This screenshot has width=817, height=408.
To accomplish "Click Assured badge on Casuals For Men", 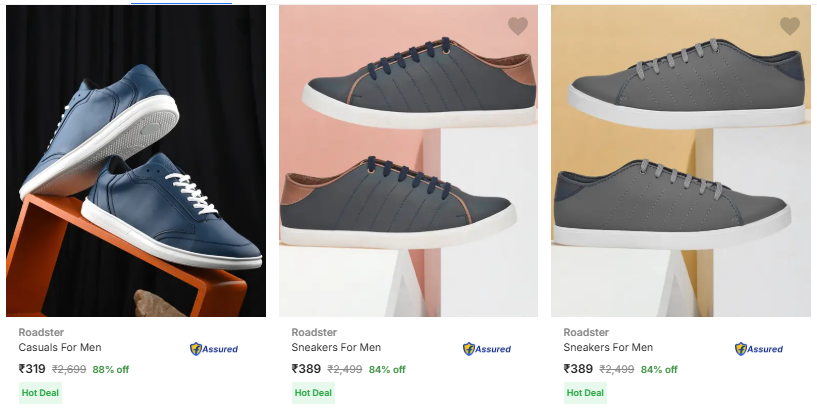I will click(214, 349).
